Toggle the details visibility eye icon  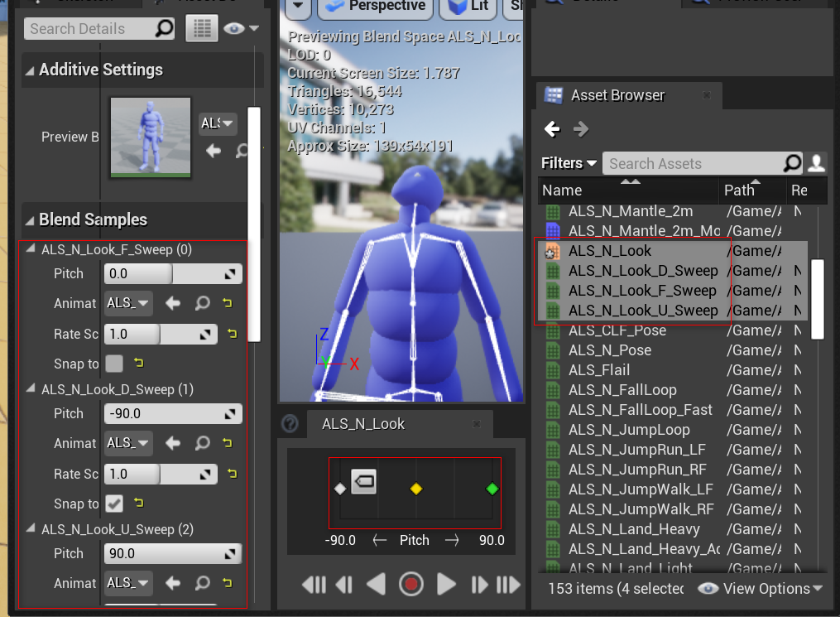pyautogui.click(x=234, y=29)
